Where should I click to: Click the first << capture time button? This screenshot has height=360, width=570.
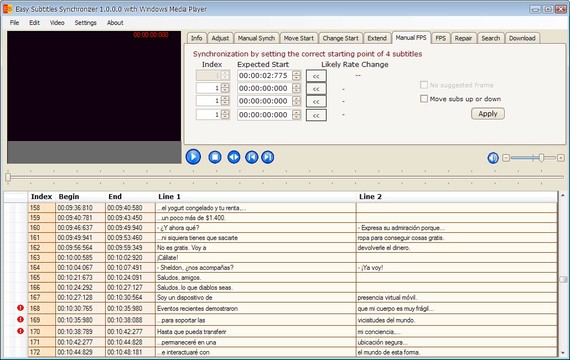click(x=316, y=76)
